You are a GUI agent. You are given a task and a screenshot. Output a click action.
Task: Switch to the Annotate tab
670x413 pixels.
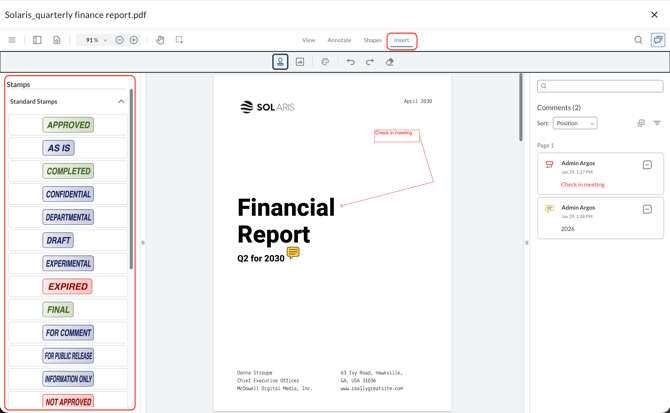[339, 40]
